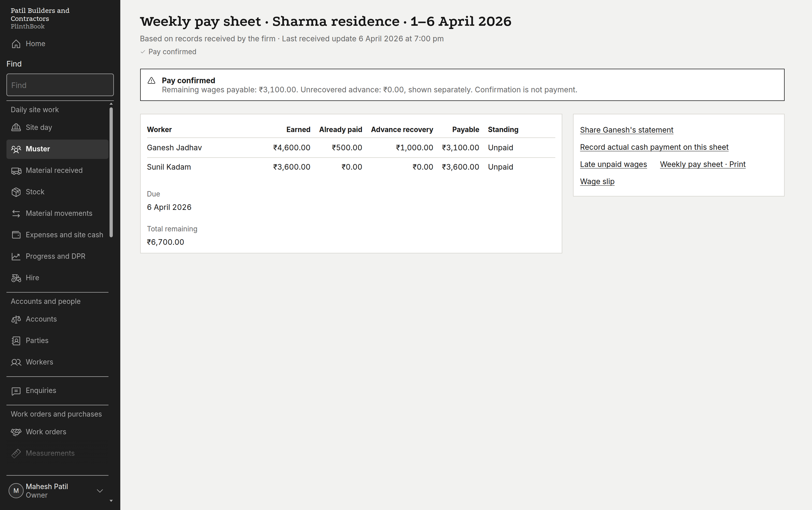Click the Advance recovery column header

402,130
